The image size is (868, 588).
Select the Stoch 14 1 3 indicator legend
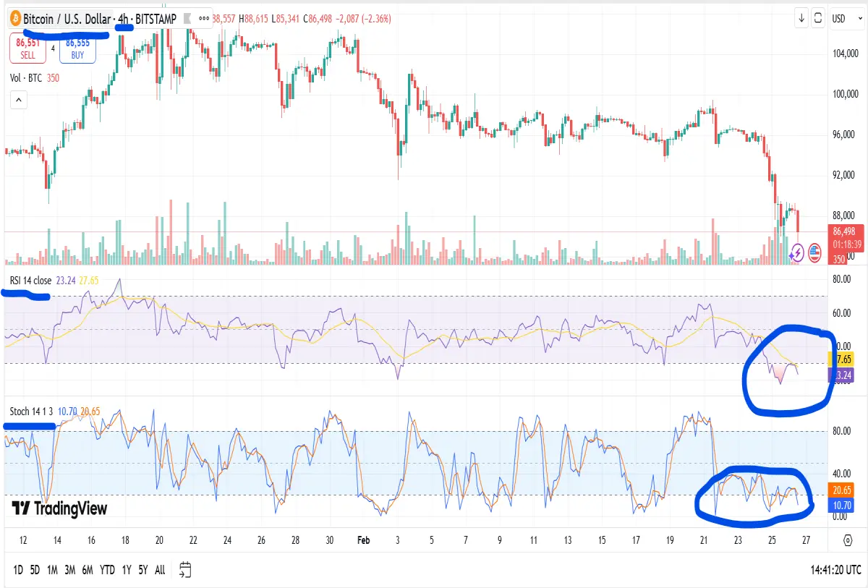pos(31,411)
